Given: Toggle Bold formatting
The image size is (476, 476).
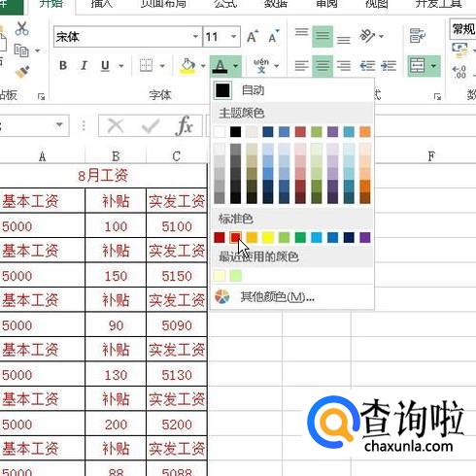Looking at the screenshot, I should [x=63, y=66].
